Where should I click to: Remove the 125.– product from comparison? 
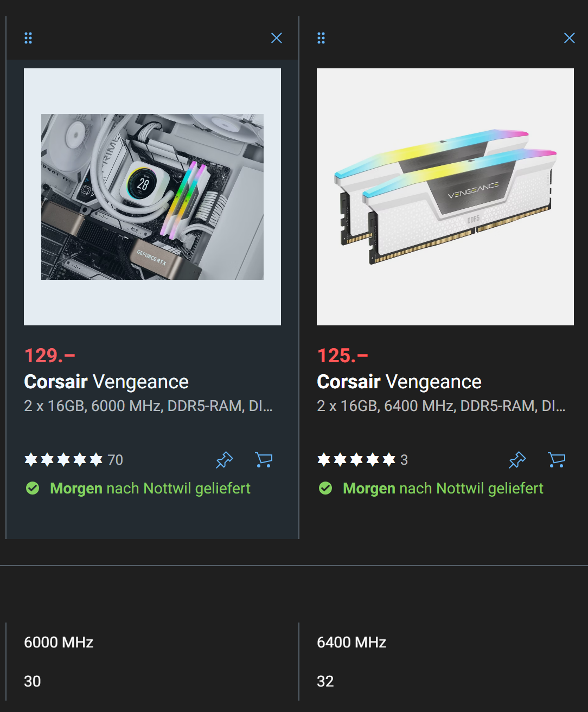tap(570, 38)
